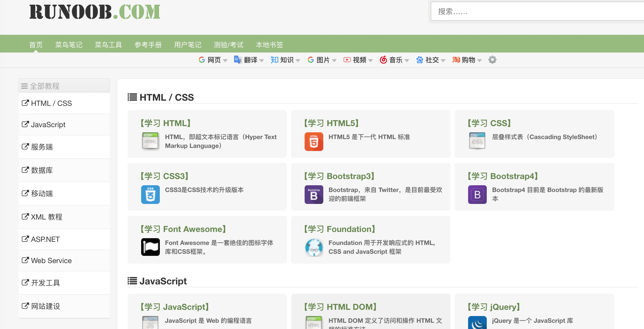This screenshot has width=644, height=329.
Task: Click the Font Awesome flag icon
Action: (150, 247)
